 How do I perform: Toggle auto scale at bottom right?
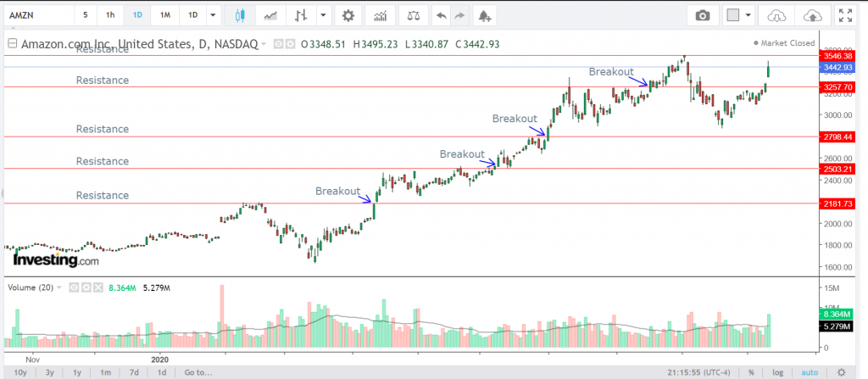click(810, 372)
